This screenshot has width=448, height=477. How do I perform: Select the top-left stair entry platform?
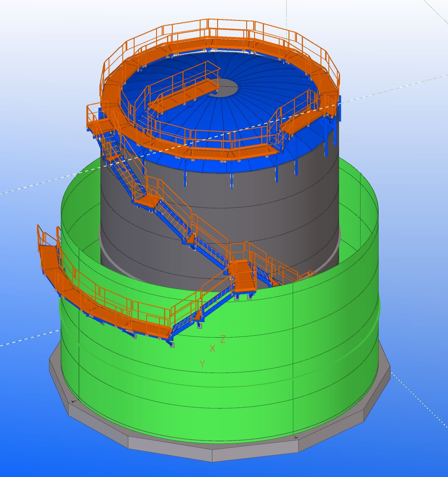pyautogui.click(x=99, y=125)
